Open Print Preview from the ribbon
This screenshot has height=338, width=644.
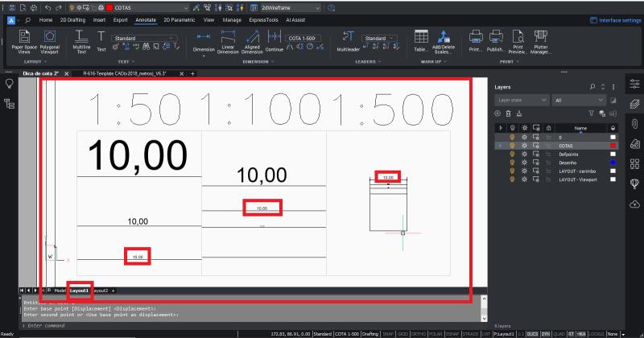tap(497, 41)
